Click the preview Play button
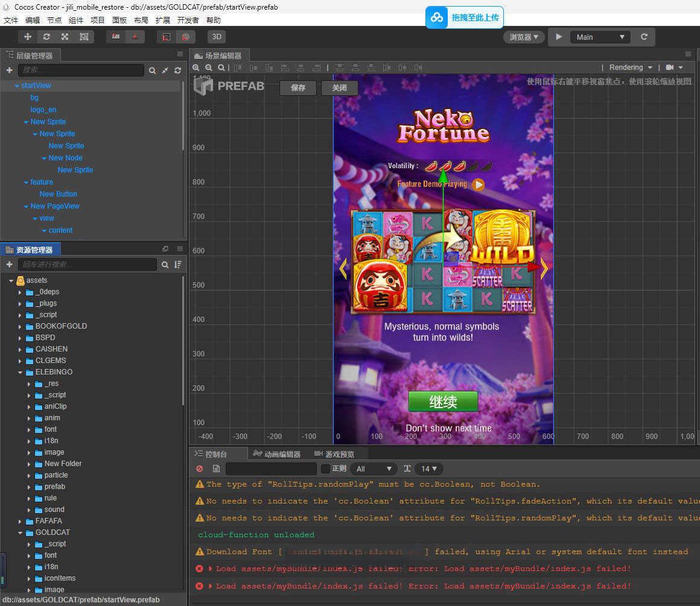Screen dimensions: 700x606 (559, 37)
